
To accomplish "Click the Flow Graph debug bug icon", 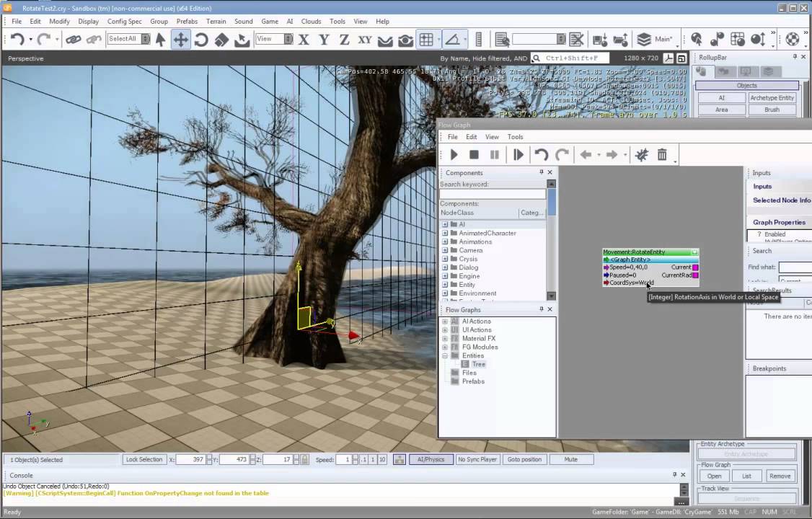I will (x=642, y=155).
